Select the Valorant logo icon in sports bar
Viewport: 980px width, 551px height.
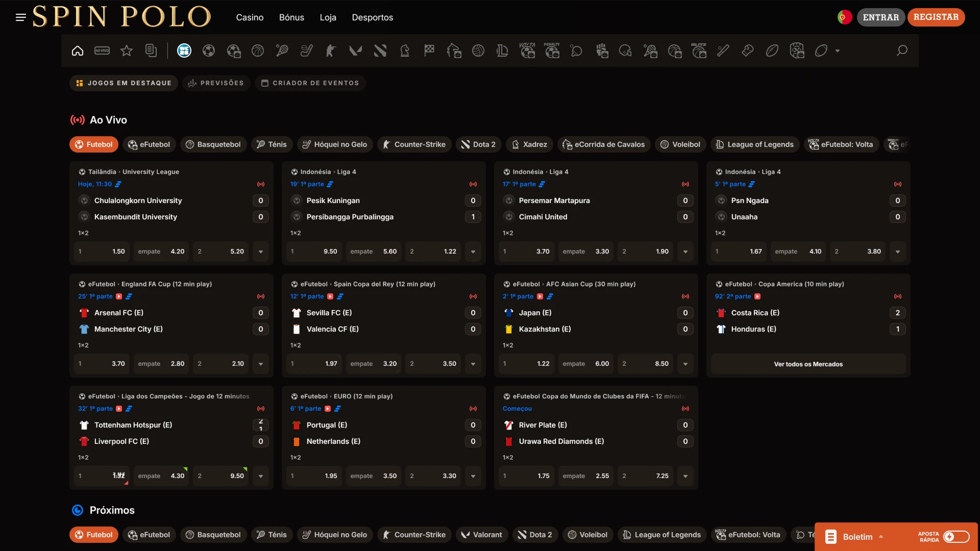point(356,51)
